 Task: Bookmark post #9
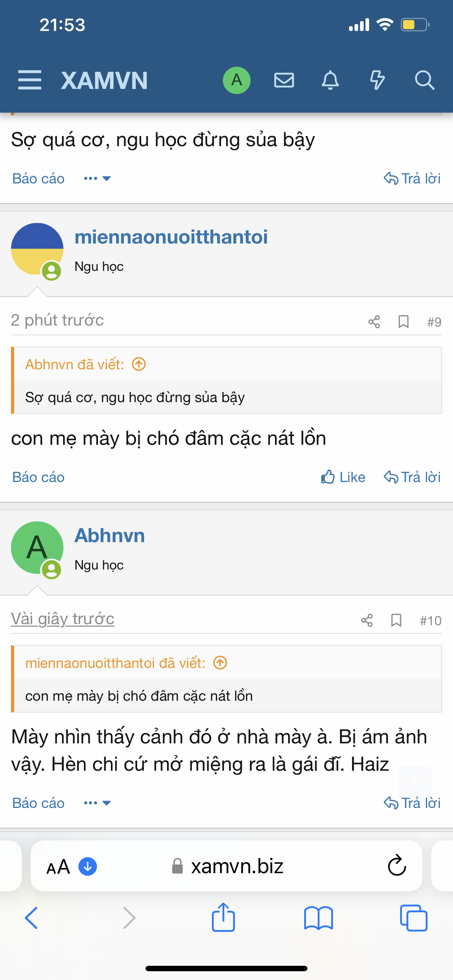[x=403, y=322]
